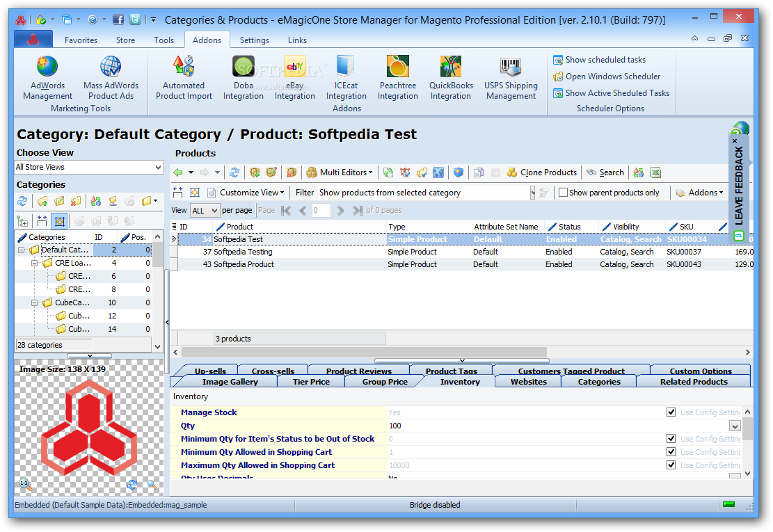Screen dimensions: 773x532
Task: Click the copy product icon before Clone Products
Action: (478, 172)
